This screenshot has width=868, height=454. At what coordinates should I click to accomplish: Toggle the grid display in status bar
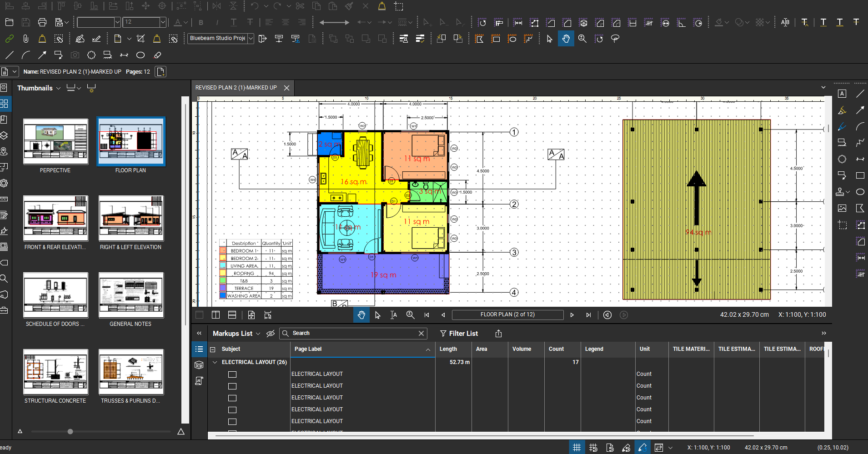pos(577,448)
